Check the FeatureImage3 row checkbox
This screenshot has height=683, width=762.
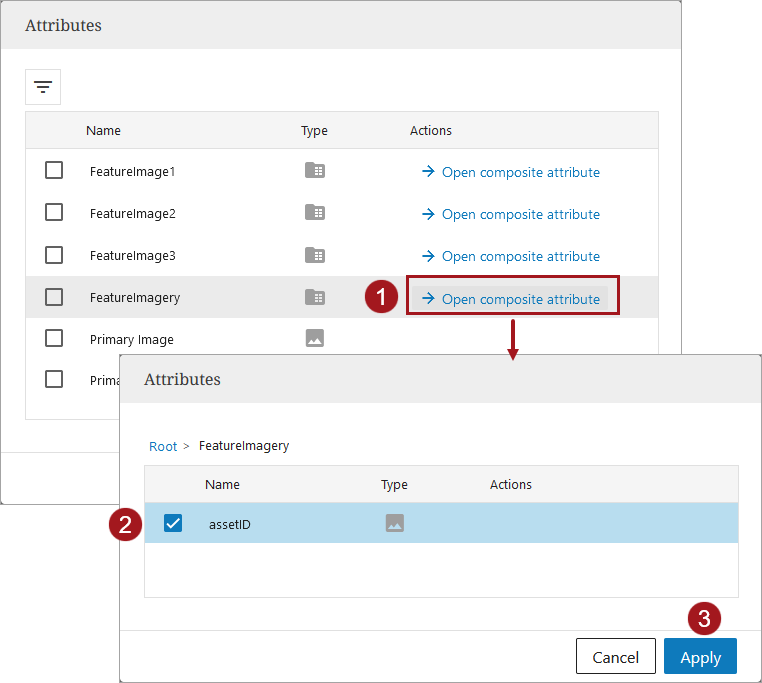click(54, 255)
